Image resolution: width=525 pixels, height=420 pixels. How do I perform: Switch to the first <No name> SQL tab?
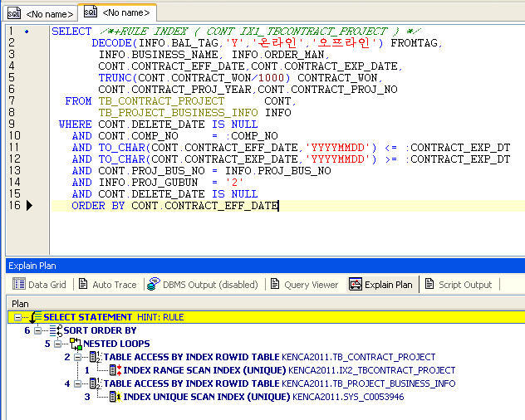coord(41,14)
